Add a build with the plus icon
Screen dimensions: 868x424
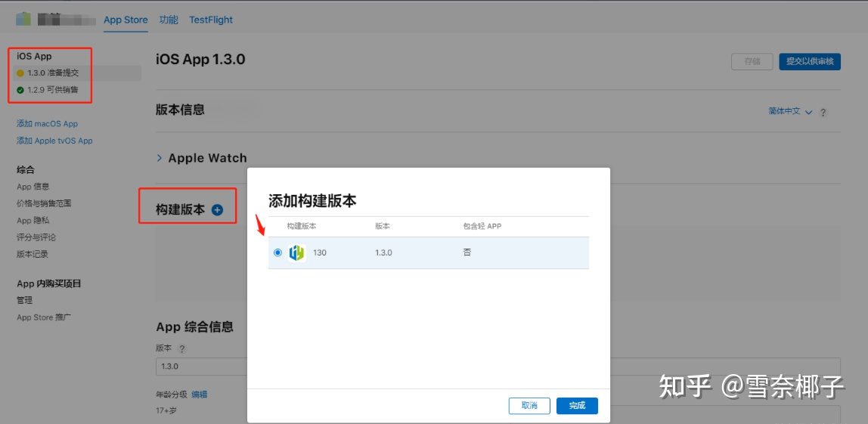[217, 210]
